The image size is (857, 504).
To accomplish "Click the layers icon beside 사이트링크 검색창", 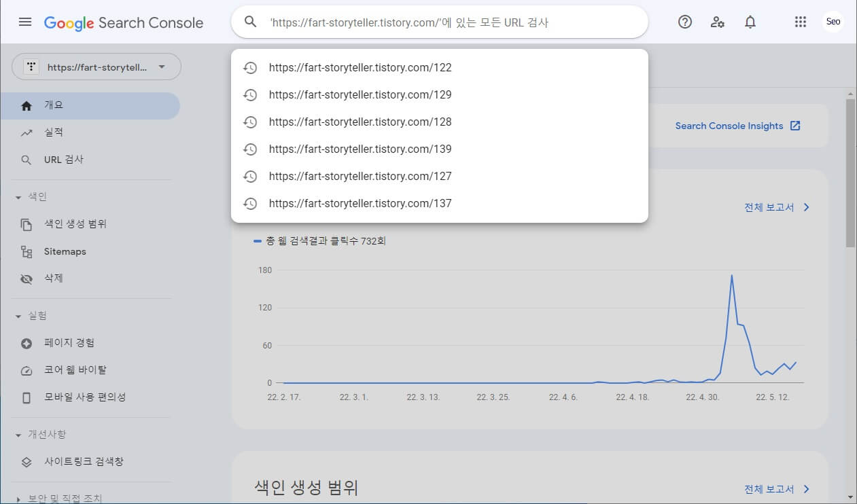I will tap(27, 462).
